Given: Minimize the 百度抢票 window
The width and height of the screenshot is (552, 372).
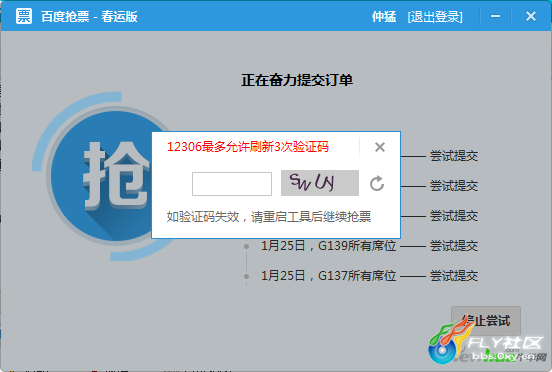Looking at the screenshot, I should click(x=495, y=16).
